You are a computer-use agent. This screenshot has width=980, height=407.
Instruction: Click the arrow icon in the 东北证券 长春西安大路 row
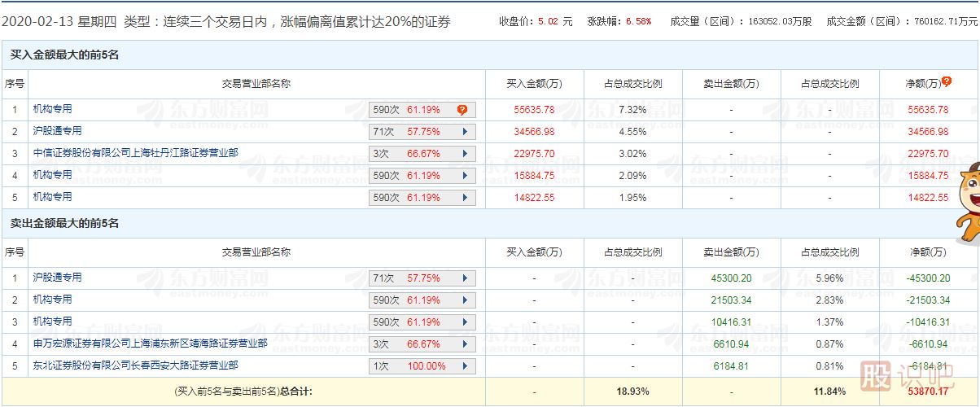click(465, 366)
